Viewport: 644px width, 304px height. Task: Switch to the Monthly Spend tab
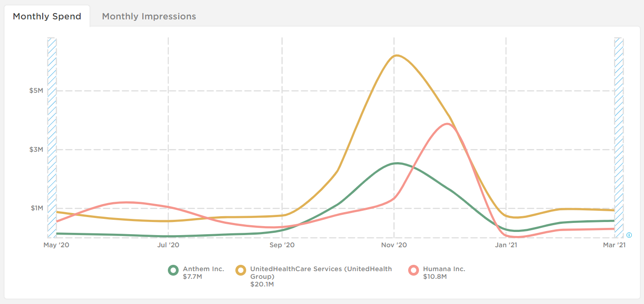click(47, 16)
